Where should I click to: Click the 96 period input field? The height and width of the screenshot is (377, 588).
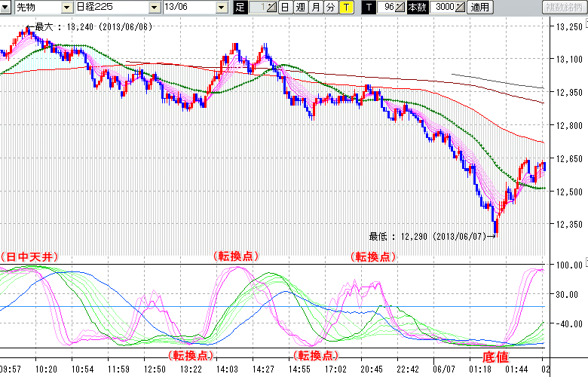(387, 8)
